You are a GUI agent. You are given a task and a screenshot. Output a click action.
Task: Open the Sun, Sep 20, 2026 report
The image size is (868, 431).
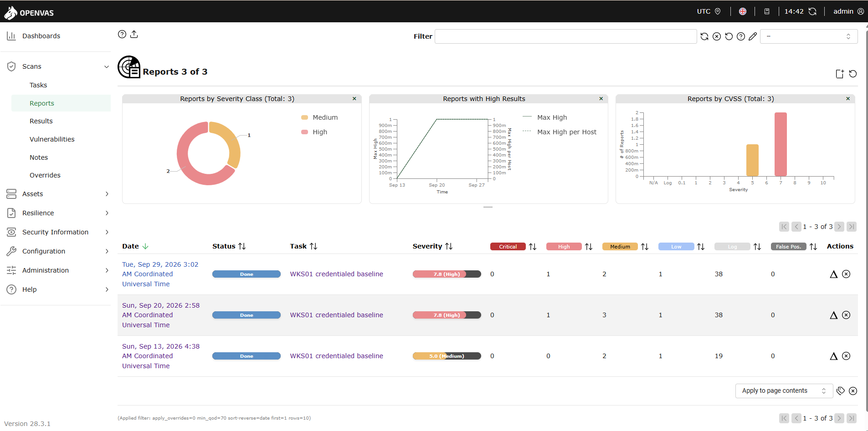(161, 315)
